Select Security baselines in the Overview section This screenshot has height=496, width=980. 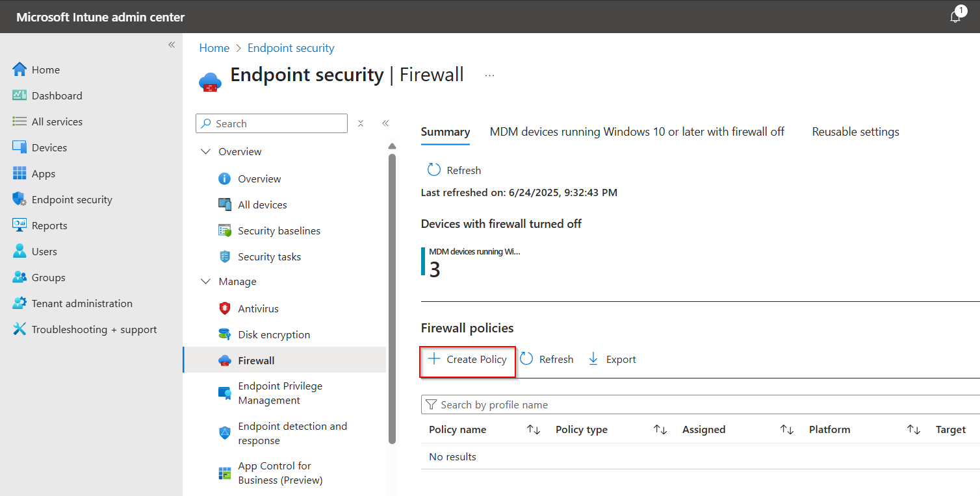click(279, 230)
